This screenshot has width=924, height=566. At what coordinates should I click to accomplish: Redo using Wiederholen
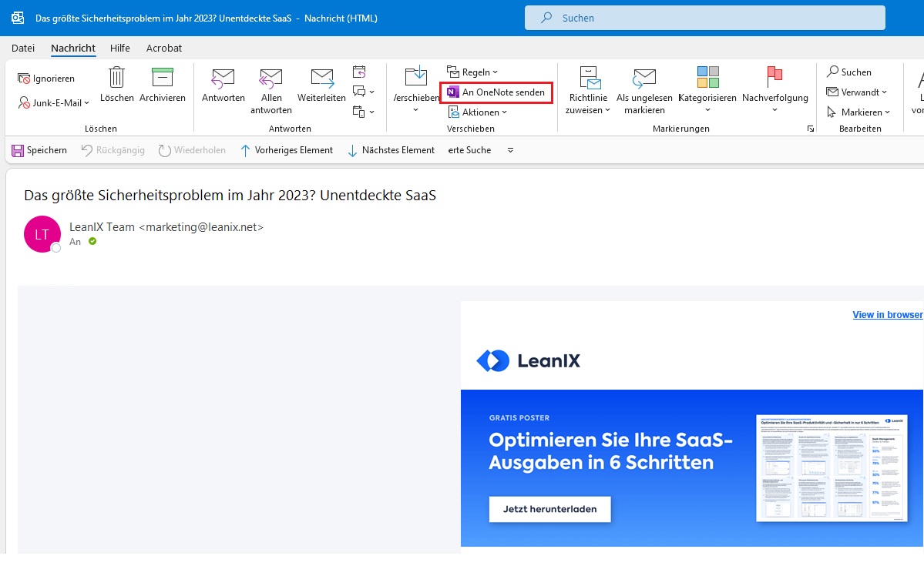(x=192, y=150)
